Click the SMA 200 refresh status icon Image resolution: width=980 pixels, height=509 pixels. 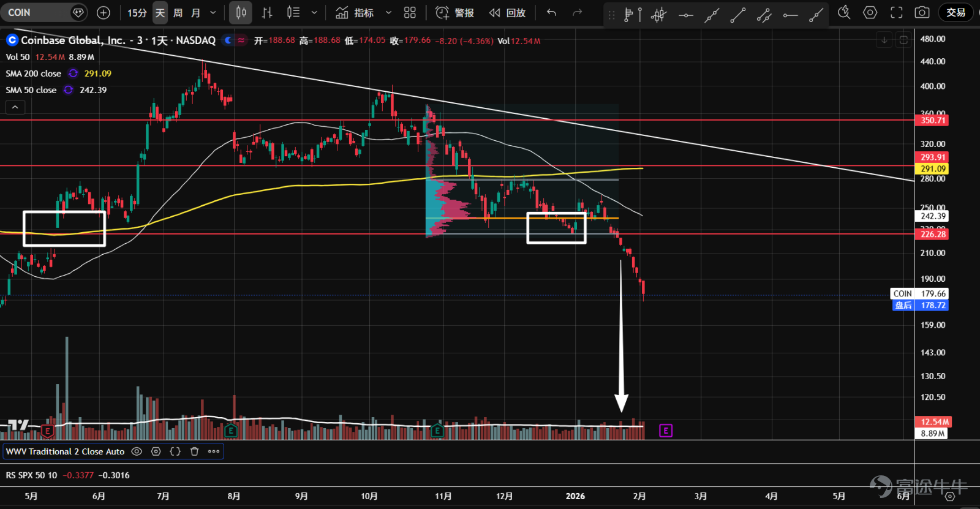click(x=73, y=74)
